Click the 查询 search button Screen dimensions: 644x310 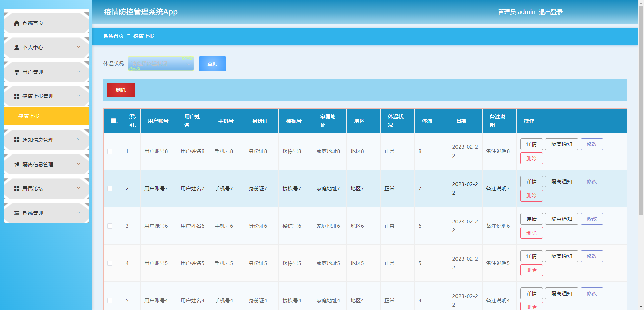(x=212, y=64)
